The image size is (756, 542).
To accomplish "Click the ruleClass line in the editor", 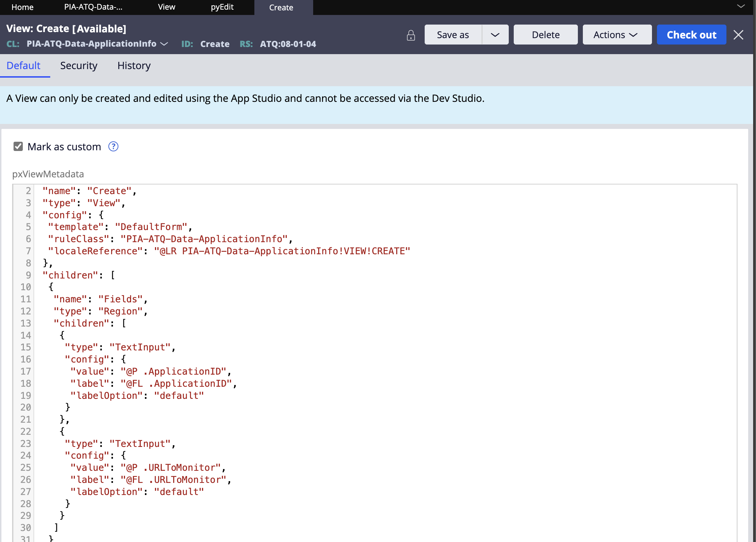I will tap(170, 239).
